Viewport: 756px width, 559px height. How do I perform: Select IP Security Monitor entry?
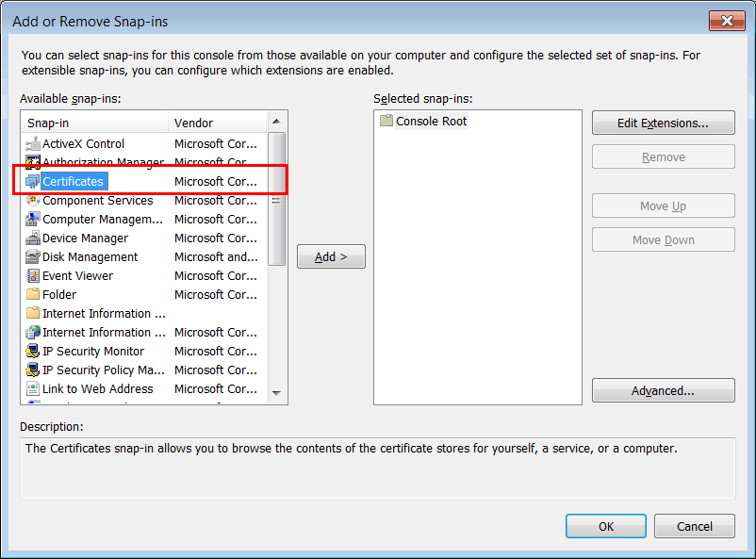[93, 351]
